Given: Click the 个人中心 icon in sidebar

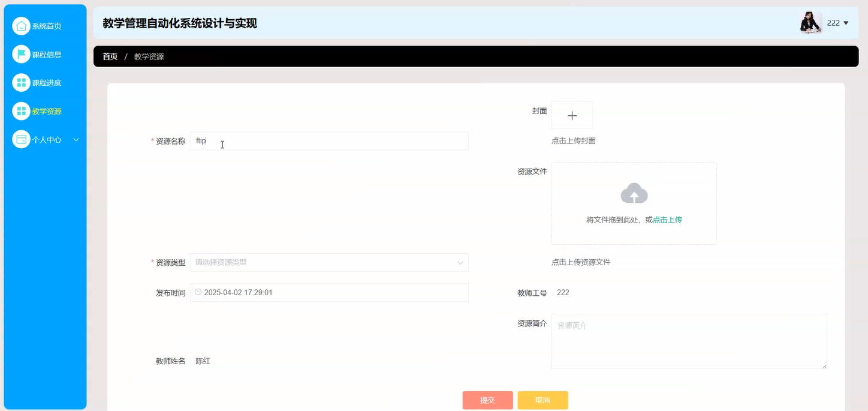Looking at the screenshot, I should pos(20,139).
